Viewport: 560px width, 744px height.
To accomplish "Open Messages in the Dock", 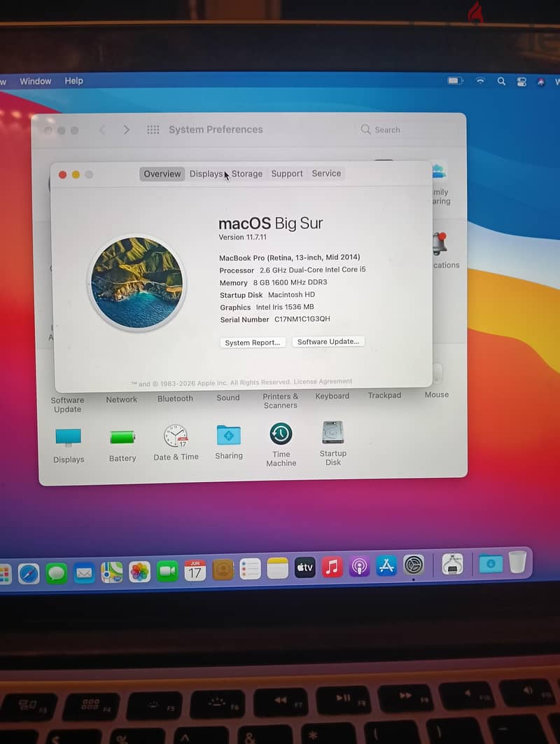I will 57,573.
